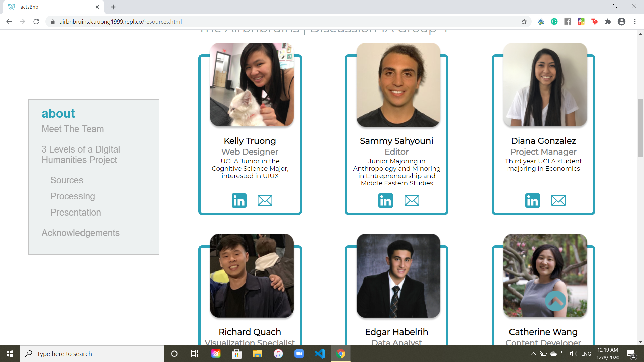Click the scroll-to-top arrow circle button
Screen dimensions: 644x362
click(x=555, y=301)
